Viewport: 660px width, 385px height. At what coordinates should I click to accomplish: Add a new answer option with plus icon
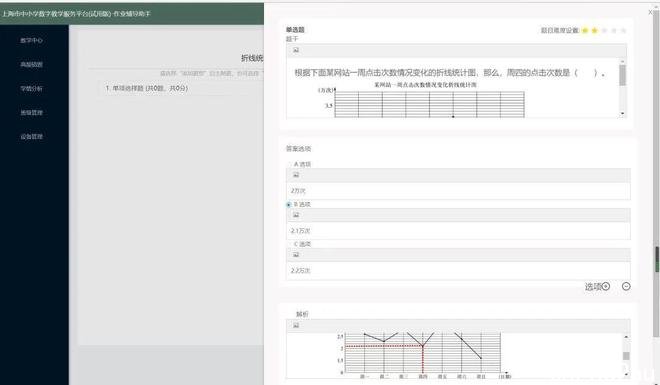[x=606, y=286]
